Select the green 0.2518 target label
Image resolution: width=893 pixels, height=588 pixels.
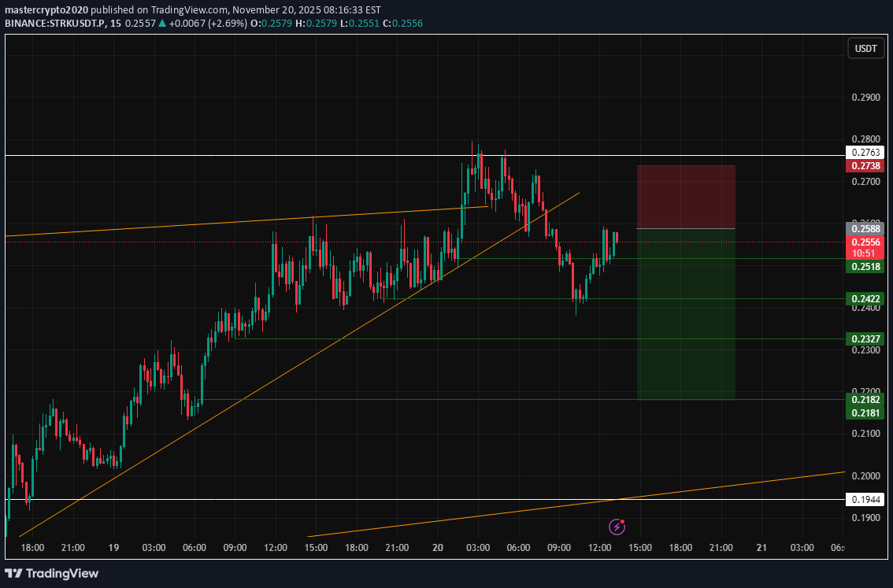865,267
